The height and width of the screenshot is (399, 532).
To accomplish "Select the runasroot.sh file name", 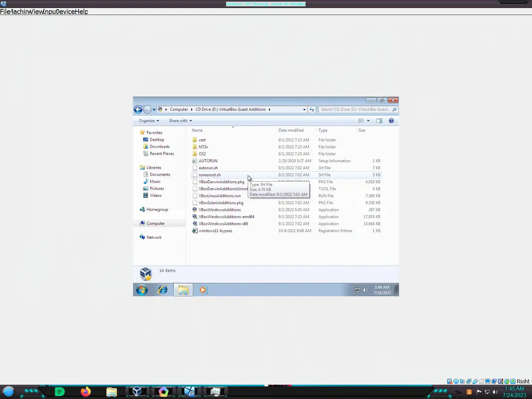I will tap(210, 175).
